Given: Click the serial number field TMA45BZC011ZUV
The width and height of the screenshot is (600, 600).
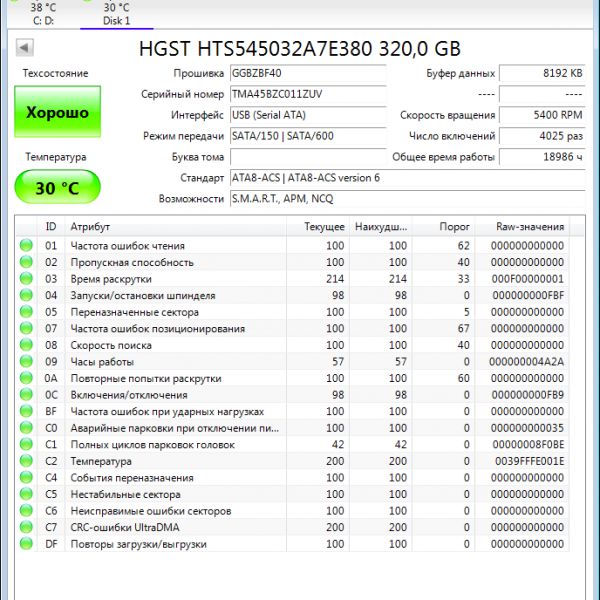Looking at the screenshot, I should click(308, 94).
